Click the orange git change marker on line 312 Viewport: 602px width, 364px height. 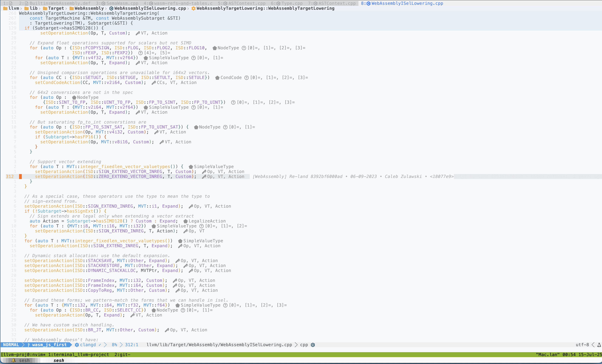click(x=21, y=176)
